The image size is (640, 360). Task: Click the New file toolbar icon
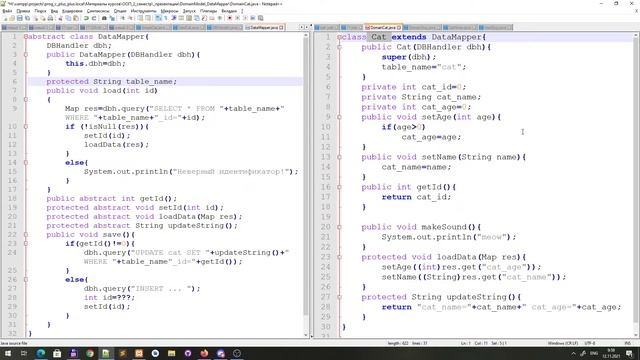tap(5, 18)
